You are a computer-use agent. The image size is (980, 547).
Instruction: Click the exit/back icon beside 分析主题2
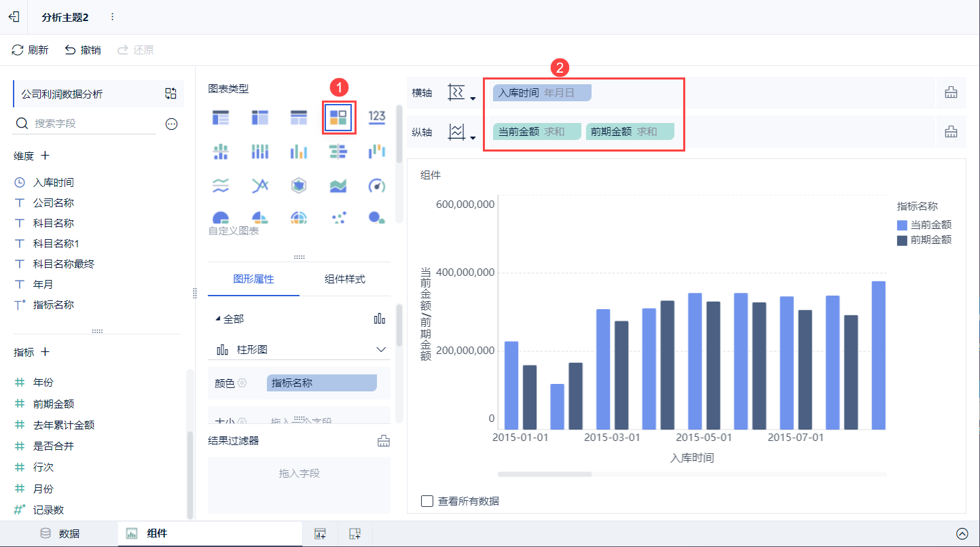pyautogui.click(x=14, y=17)
